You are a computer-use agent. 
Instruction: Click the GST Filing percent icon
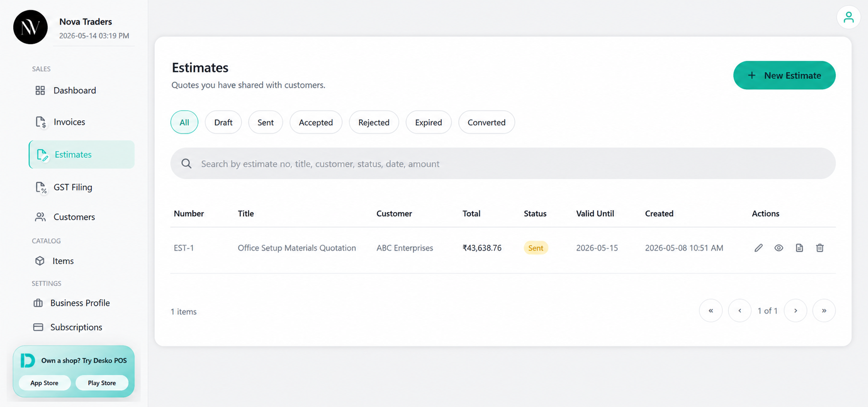click(x=41, y=187)
